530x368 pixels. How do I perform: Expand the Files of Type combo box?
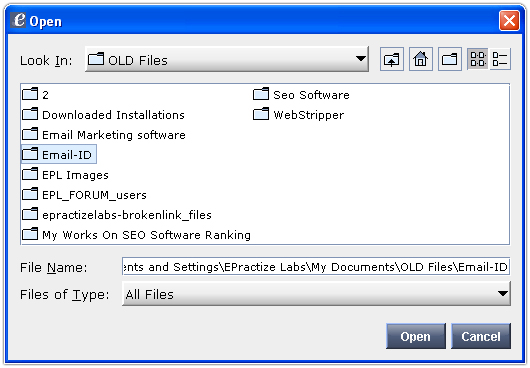pos(316,294)
